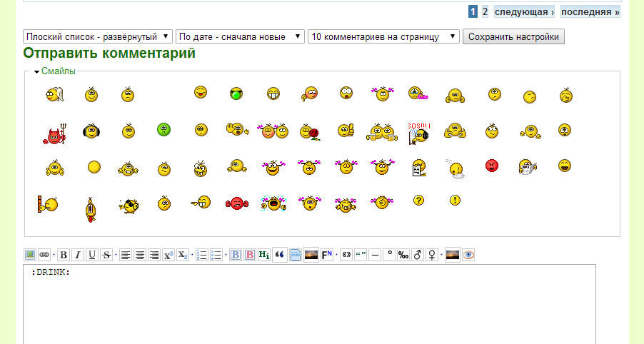The image size is (644, 344).
Task: Toggle bold formatting
Action: (64, 255)
